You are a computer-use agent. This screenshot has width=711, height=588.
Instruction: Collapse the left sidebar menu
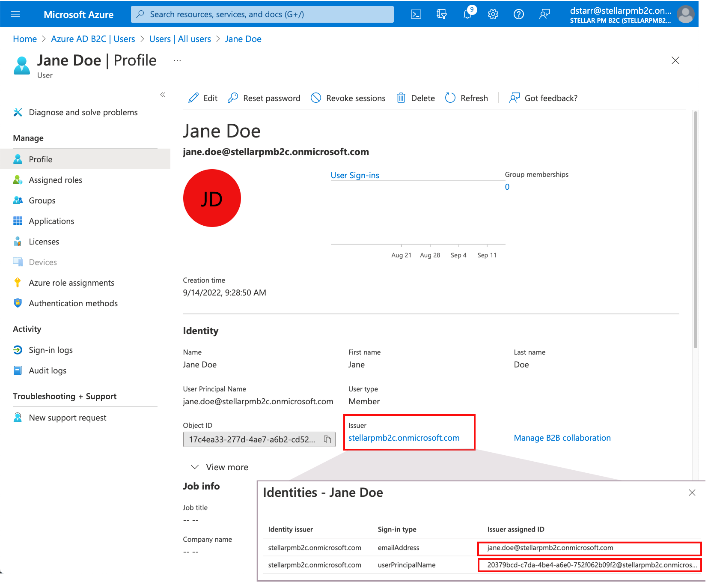[x=163, y=95]
